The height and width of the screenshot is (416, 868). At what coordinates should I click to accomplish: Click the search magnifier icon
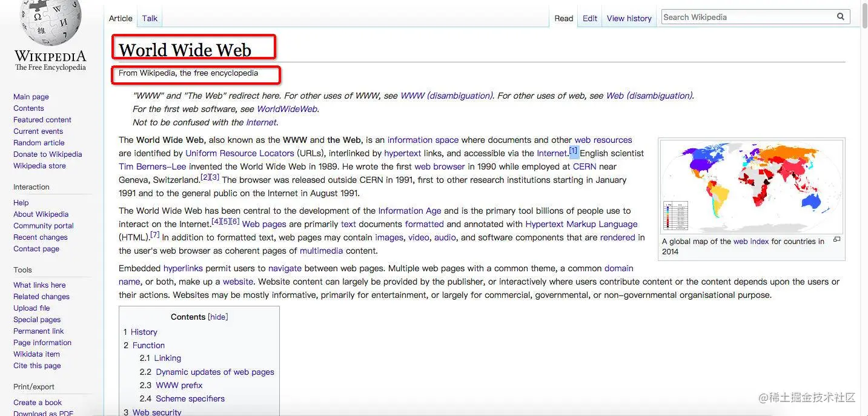coord(841,17)
